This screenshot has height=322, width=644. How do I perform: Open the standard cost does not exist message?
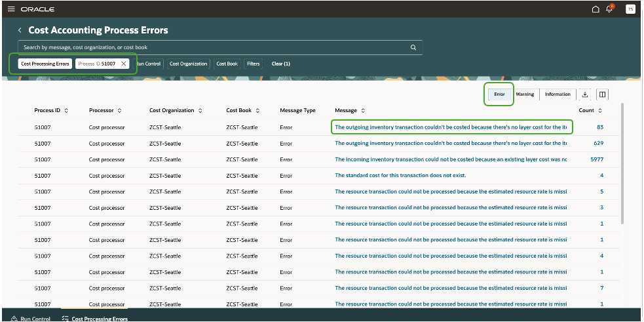[x=400, y=175]
